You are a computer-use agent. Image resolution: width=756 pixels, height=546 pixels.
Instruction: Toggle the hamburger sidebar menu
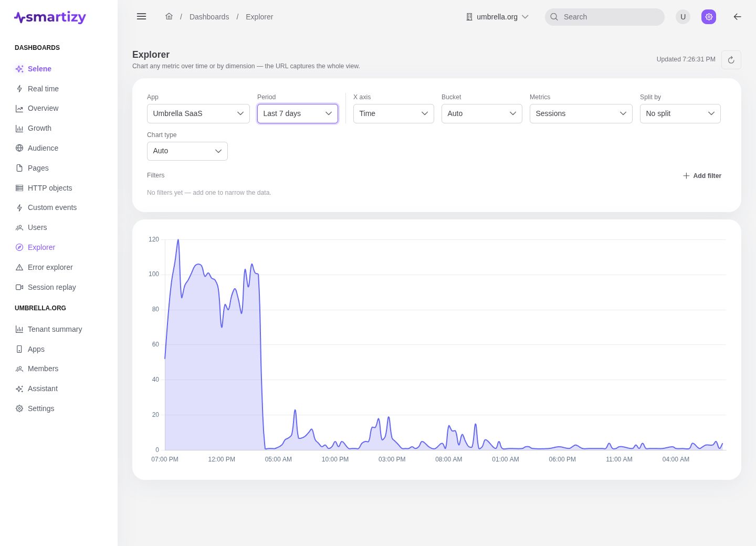tap(141, 17)
